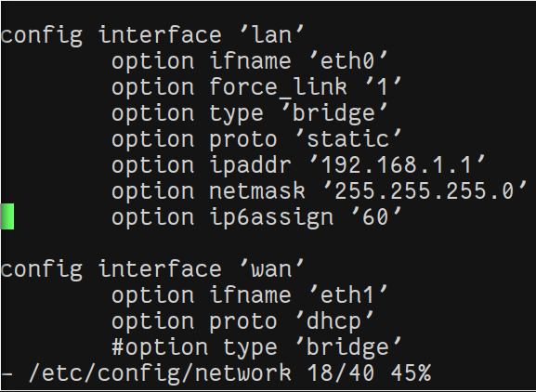The height and width of the screenshot is (392, 536).
Task: Click the commented #option type line
Action: 256,347
